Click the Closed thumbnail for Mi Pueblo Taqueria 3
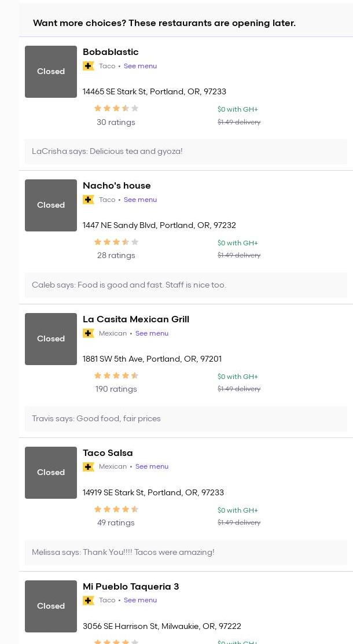 point(51,606)
